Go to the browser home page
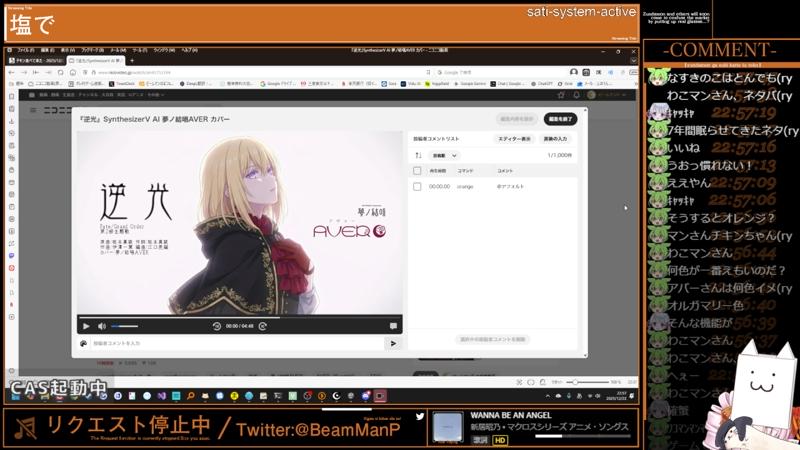Screen dimensions: 800x450 (73, 72)
